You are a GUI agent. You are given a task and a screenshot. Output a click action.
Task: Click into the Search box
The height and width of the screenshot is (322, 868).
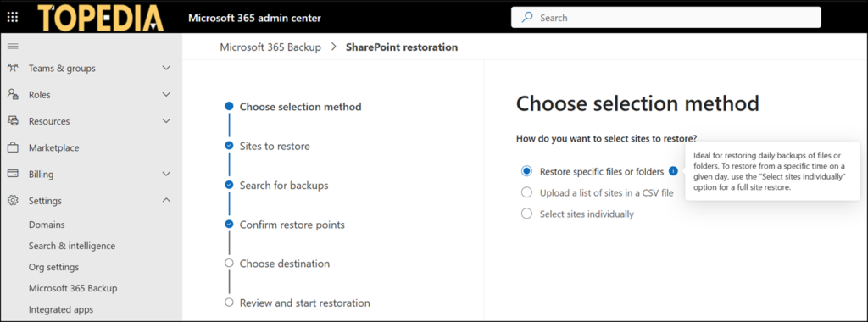pyautogui.click(x=666, y=18)
